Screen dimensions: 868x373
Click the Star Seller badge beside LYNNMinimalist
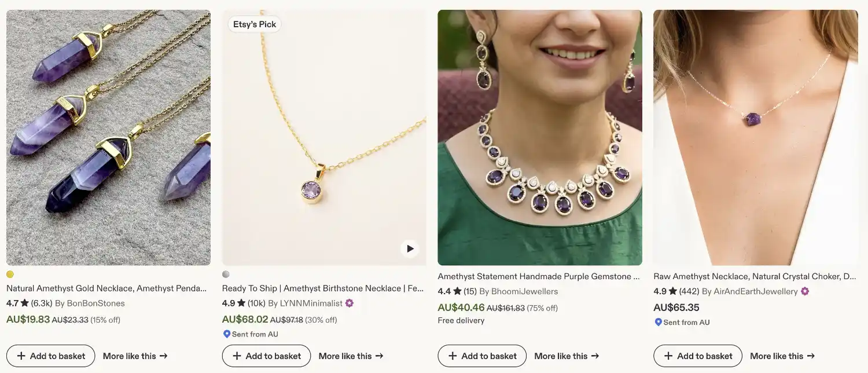349,303
